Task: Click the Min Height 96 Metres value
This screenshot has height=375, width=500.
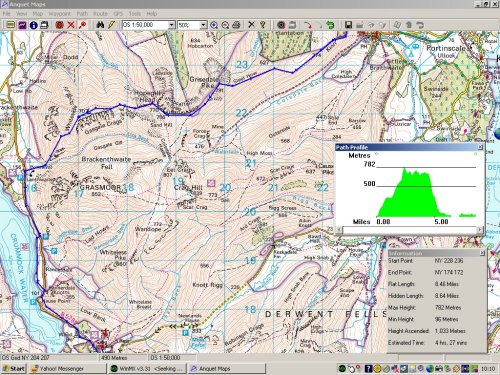Action: [x=447, y=319]
